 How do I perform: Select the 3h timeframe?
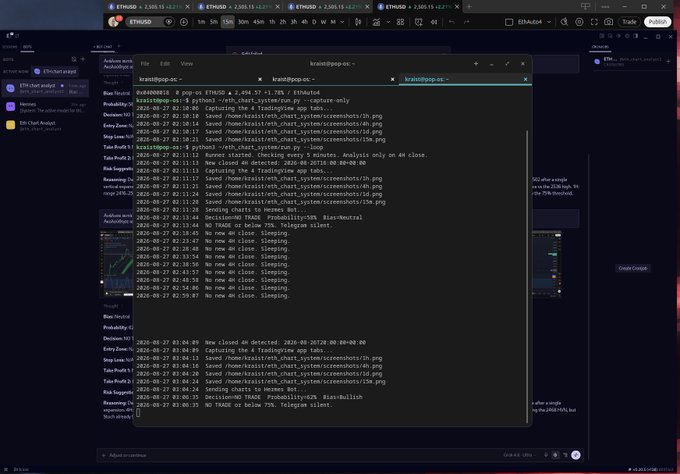pyautogui.click(x=294, y=22)
